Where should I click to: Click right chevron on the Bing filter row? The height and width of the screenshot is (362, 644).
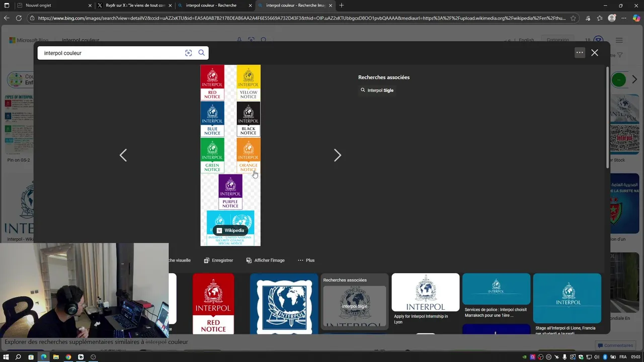click(634, 79)
